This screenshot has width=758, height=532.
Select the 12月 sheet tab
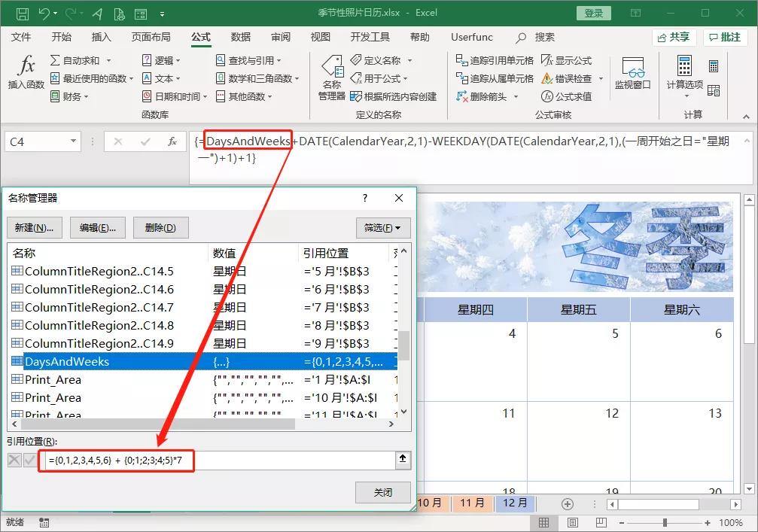[x=515, y=504]
